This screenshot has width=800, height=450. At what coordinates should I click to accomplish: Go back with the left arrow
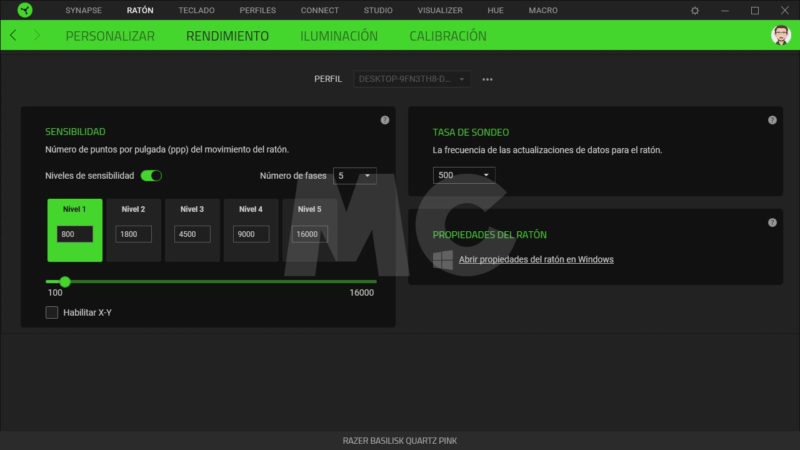pos(13,35)
